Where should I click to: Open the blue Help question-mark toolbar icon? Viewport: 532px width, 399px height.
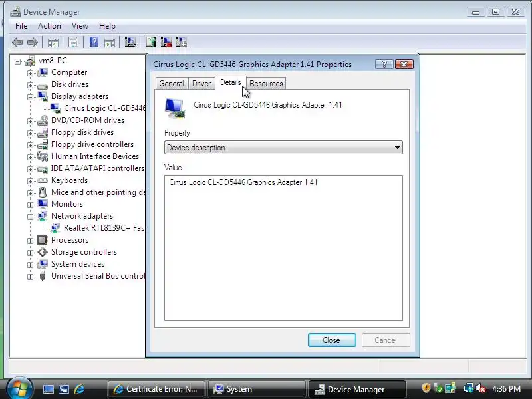click(x=94, y=42)
